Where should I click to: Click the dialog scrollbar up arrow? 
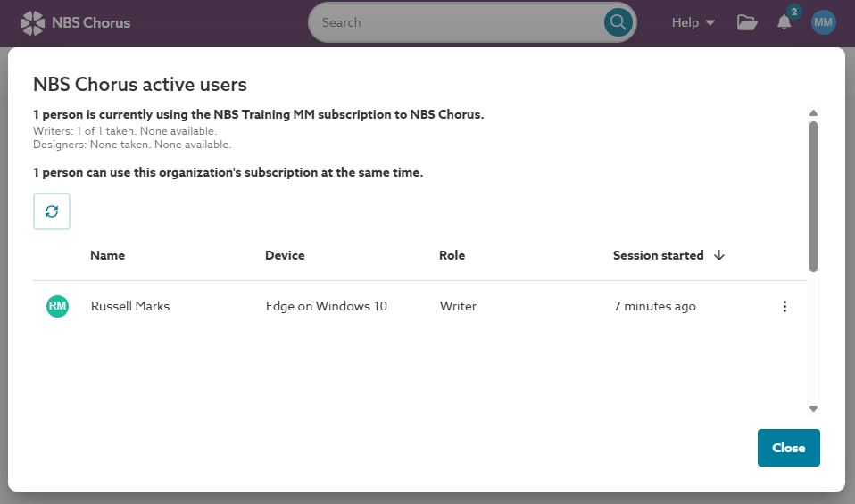click(814, 112)
